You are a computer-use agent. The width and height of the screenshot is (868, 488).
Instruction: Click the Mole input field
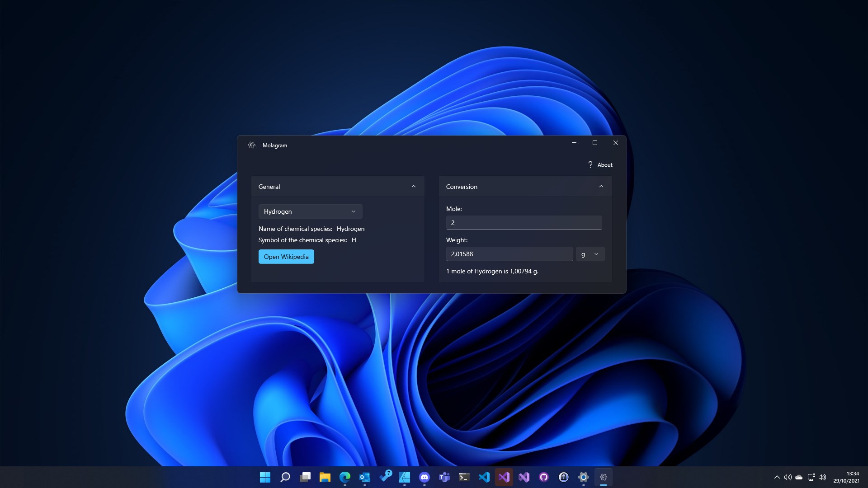click(524, 223)
